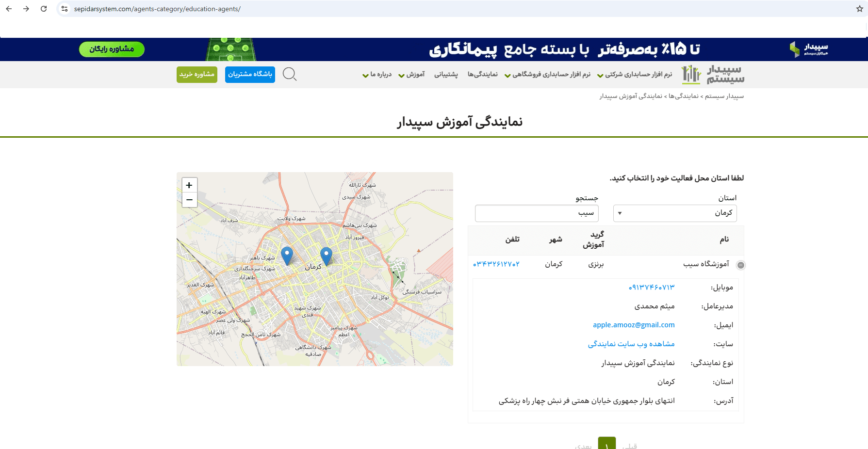Click the mobile number ۰۹۱۳۷۴۶۰۷۱۳ link
The image size is (868, 449).
pyautogui.click(x=652, y=288)
